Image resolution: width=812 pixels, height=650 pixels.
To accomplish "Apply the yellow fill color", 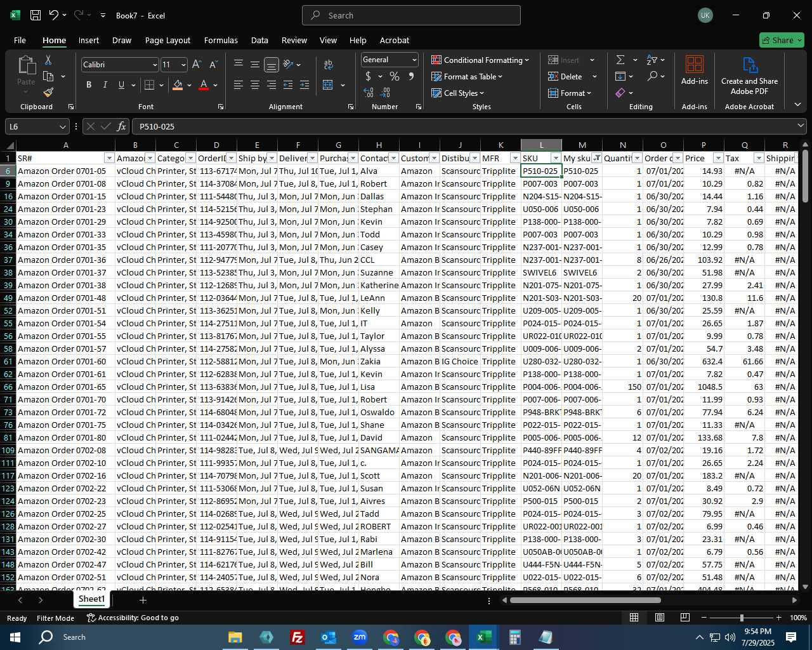I will pos(178,85).
